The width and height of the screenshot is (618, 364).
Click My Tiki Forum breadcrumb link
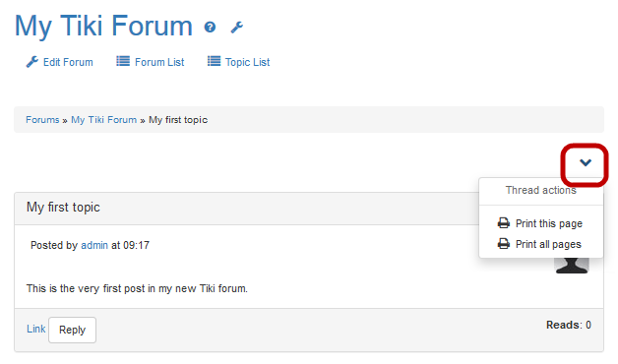point(103,120)
